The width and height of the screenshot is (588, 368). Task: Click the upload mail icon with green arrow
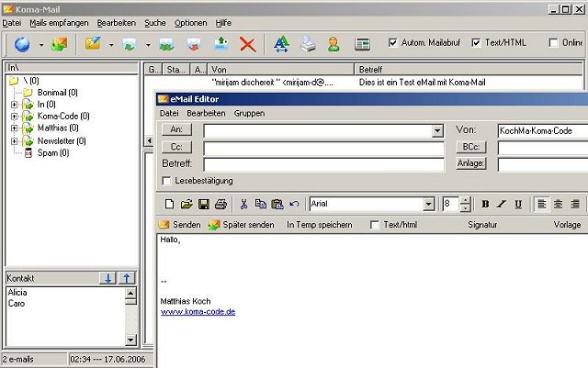221,44
